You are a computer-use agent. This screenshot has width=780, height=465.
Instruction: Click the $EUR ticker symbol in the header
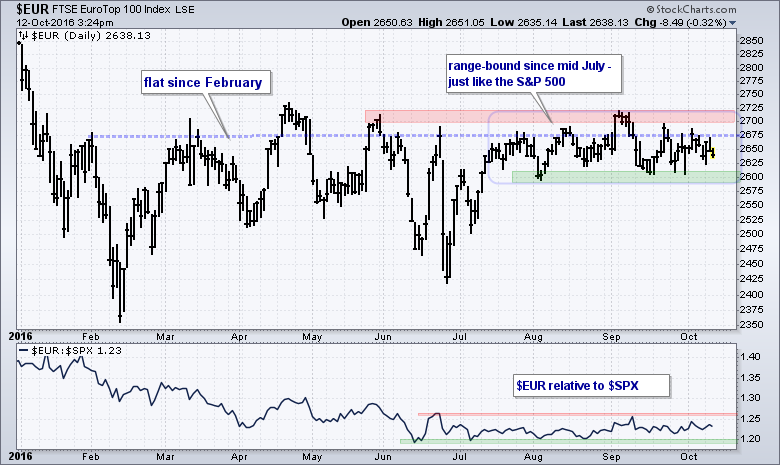(x=33, y=9)
